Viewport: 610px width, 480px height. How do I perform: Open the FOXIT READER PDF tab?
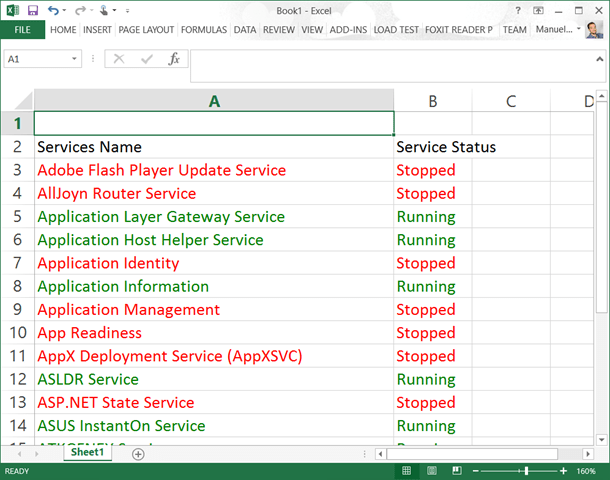(x=459, y=30)
